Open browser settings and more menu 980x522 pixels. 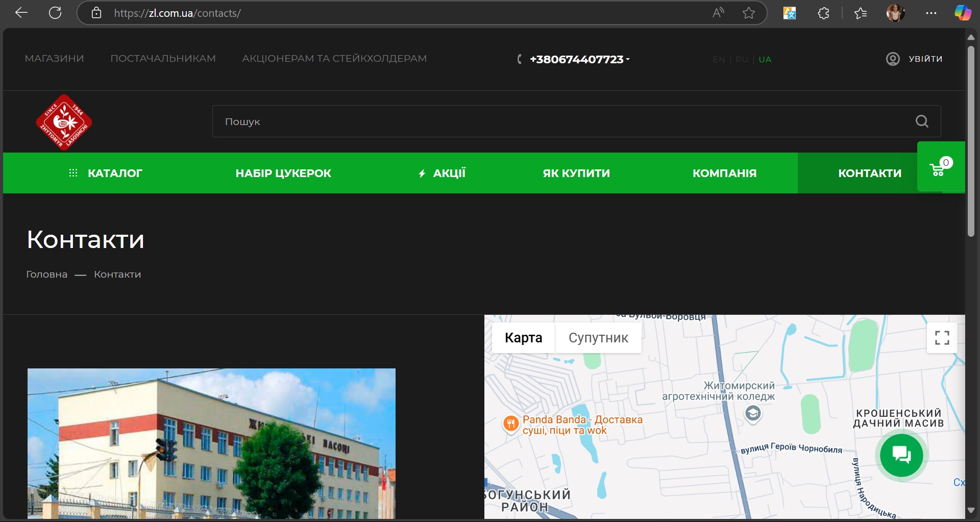931,13
